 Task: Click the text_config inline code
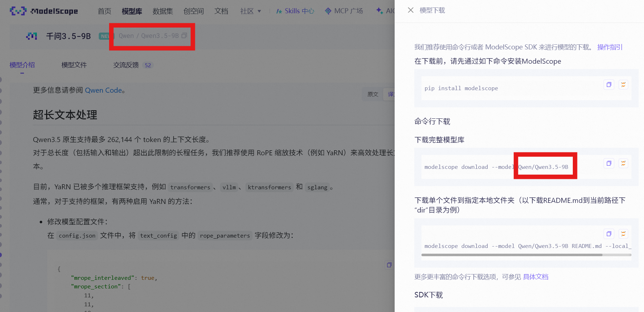click(158, 235)
